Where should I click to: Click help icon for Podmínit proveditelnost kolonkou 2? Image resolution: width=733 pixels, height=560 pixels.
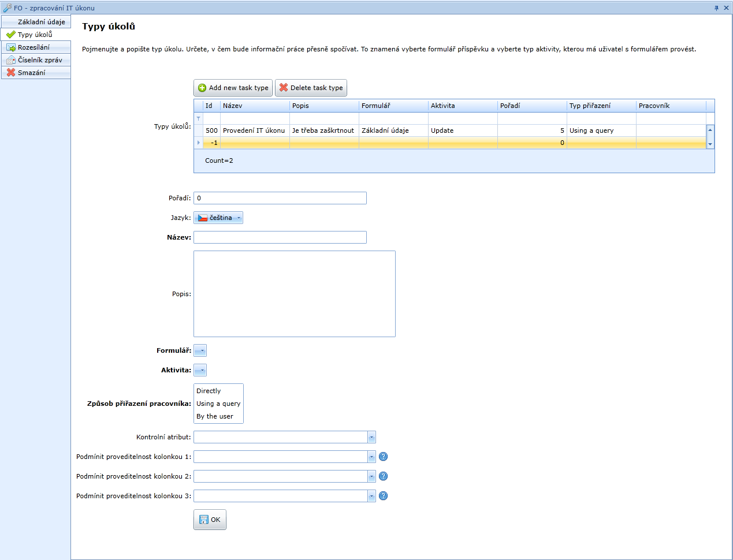coord(383,476)
